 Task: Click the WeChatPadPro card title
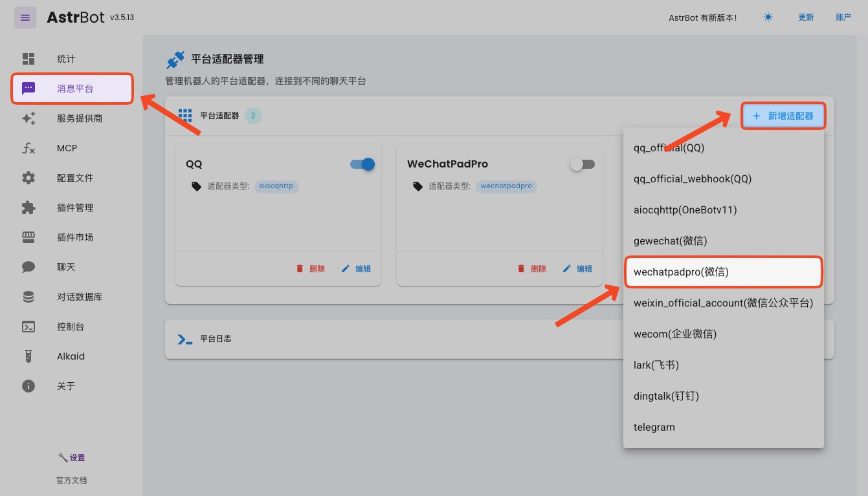pos(447,164)
